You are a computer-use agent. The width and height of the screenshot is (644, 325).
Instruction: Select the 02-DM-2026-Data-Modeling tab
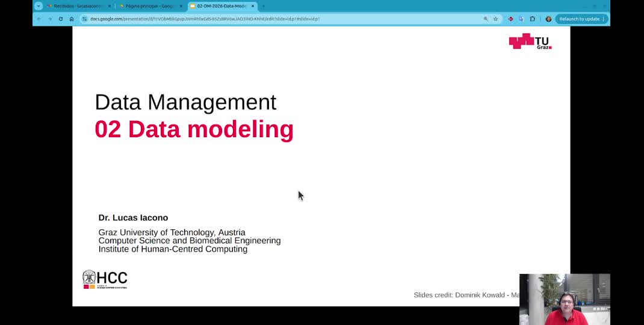[x=221, y=6]
